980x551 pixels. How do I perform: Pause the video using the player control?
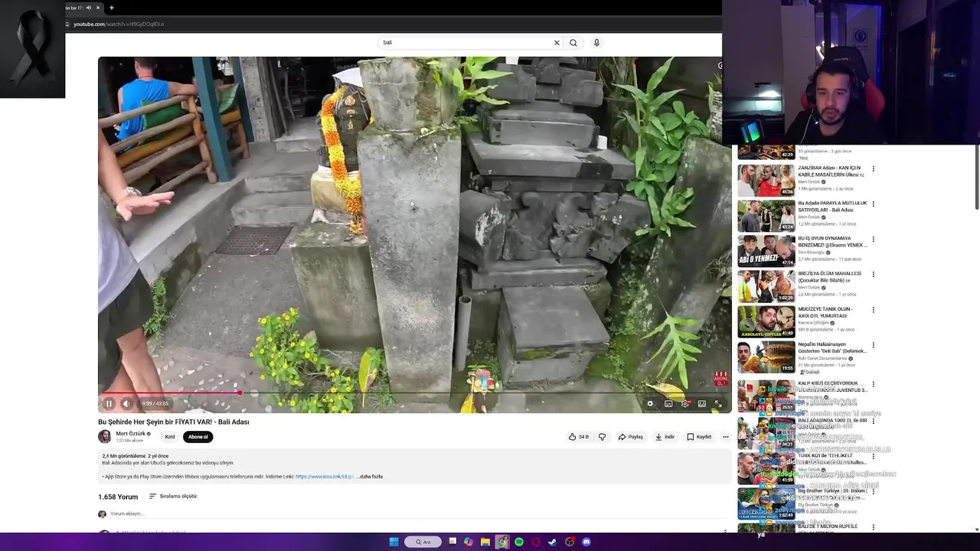109,403
